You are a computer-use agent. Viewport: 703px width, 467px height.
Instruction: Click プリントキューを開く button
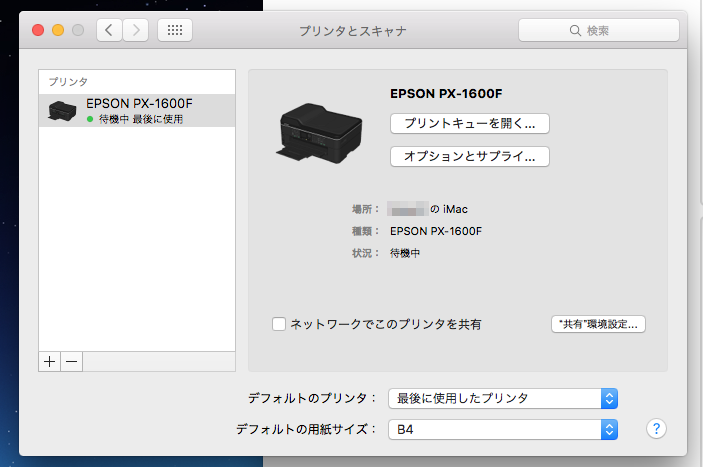coord(469,123)
